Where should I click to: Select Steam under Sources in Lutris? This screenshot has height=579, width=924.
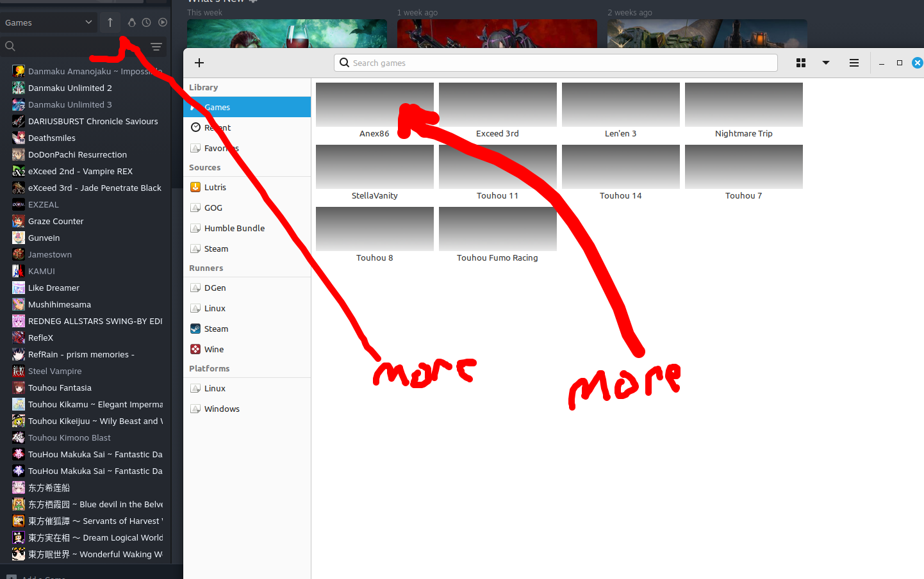247,249
